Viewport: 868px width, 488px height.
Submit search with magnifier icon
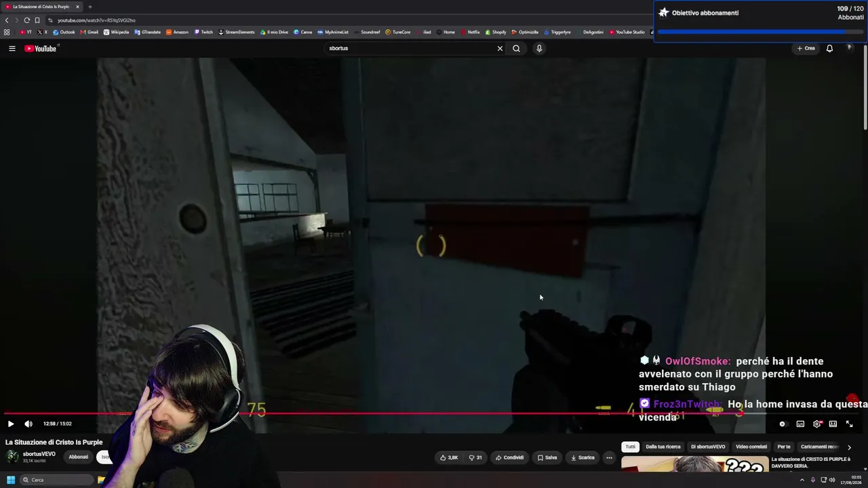tap(516, 48)
